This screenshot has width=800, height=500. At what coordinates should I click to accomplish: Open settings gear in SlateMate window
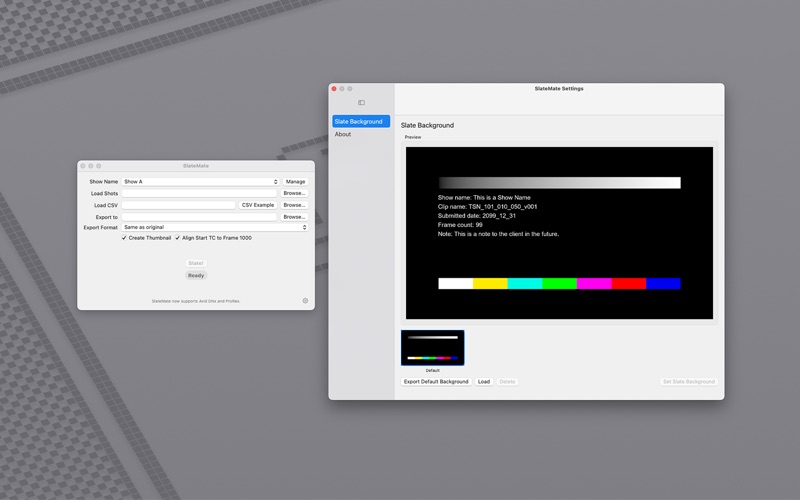305,301
